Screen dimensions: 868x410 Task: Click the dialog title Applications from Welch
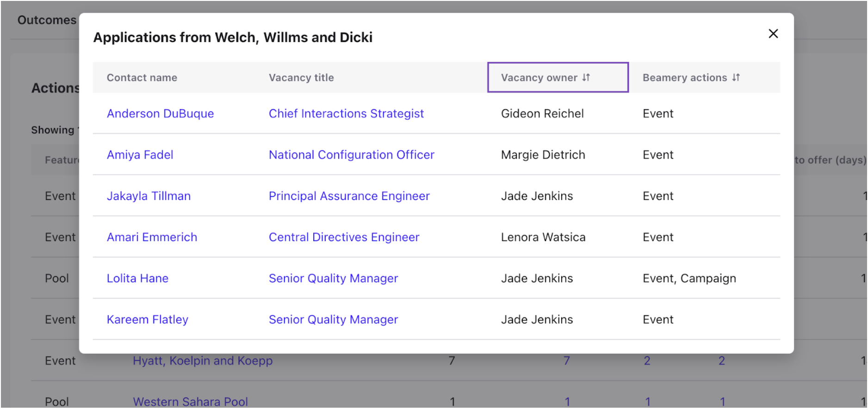point(233,37)
